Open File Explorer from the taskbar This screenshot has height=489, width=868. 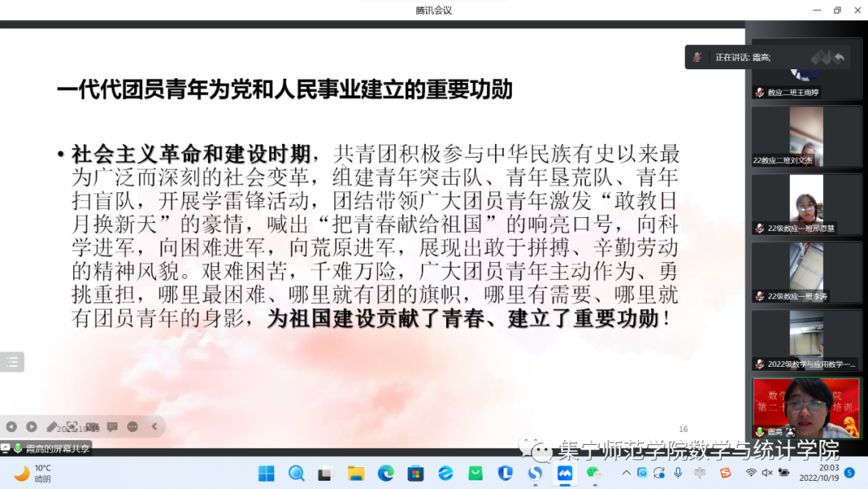(356, 473)
